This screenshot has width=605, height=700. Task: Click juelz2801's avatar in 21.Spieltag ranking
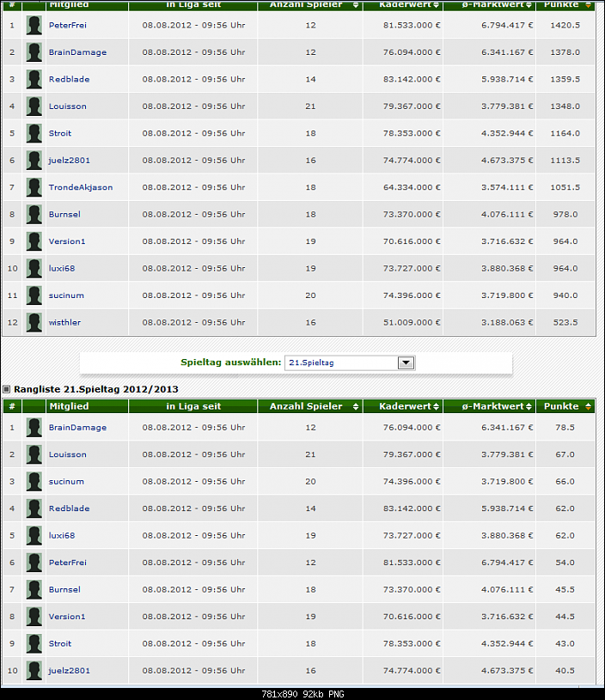coord(34,671)
